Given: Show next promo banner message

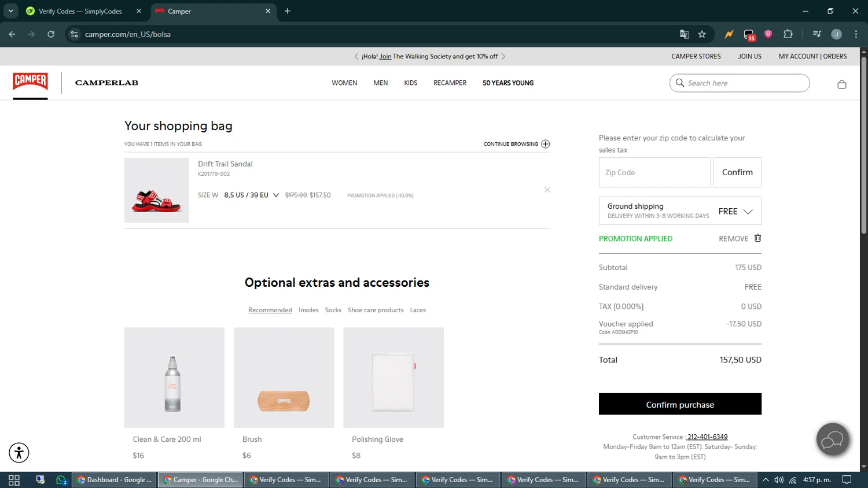Looking at the screenshot, I should [x=503, y=56].
